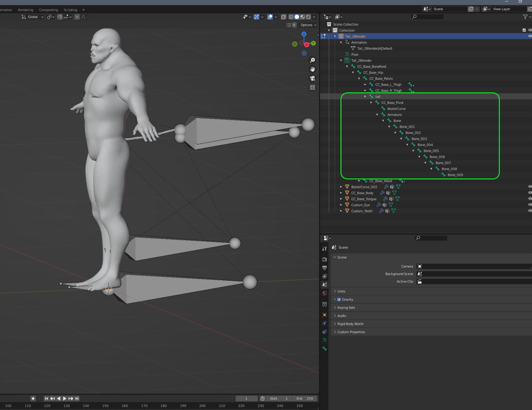Click the Active Clip field
Screen dimensions: 532x410
tap(474, 281)
